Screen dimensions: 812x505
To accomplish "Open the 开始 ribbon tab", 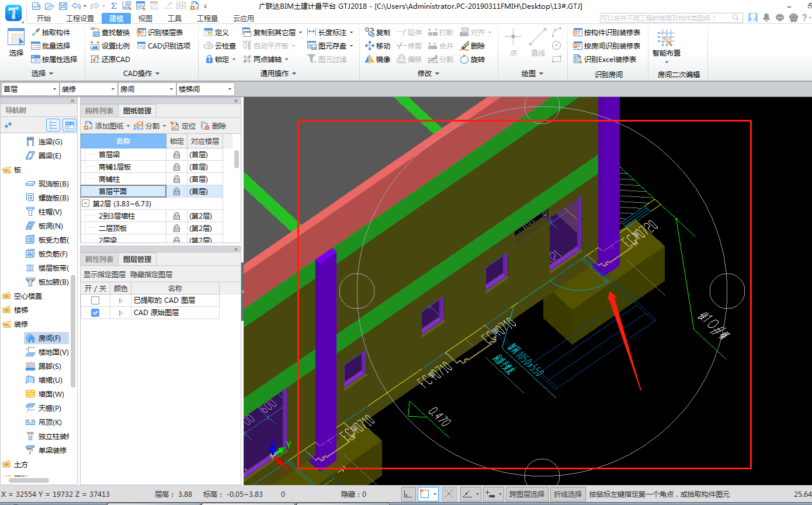I will (x=43, y=18).
